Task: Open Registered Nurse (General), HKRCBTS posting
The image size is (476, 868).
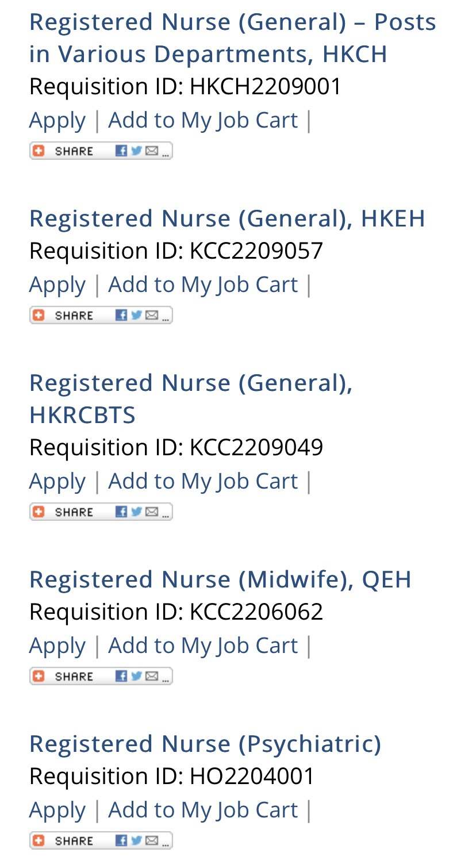Action: tap(191, 398)
